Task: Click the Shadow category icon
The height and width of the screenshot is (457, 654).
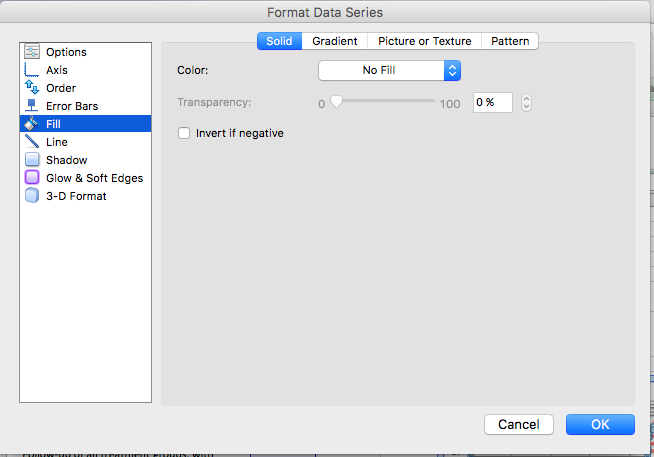Action: tap(32, 160)
